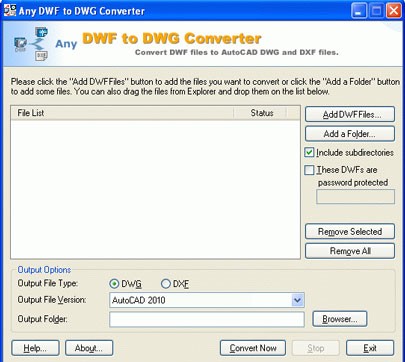
Task: Open the Output File Version dropdown
Action: click(x=298, y=300)
